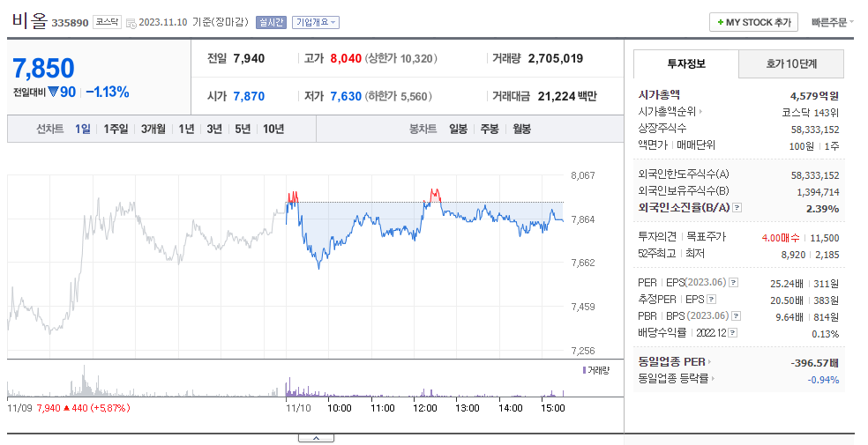This screenshot has height=445, width=868.
Task: Switch to the 투자정보 tab
Action: 686,64
